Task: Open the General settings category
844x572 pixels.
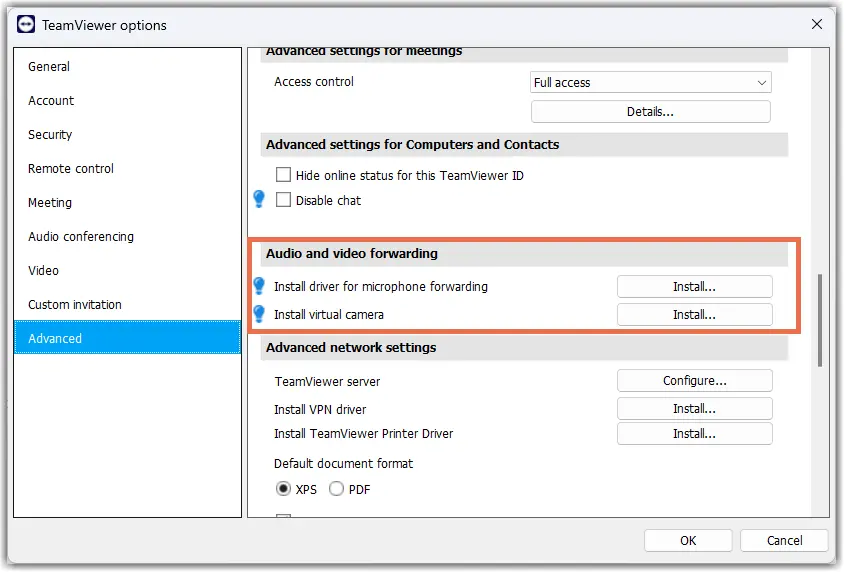Action: pos(128,67)
